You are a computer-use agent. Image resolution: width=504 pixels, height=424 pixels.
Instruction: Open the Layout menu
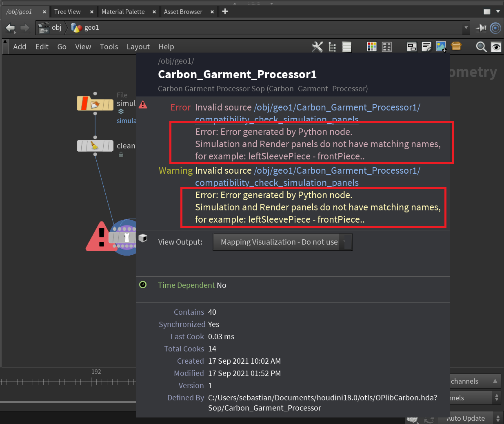[138, 47]
